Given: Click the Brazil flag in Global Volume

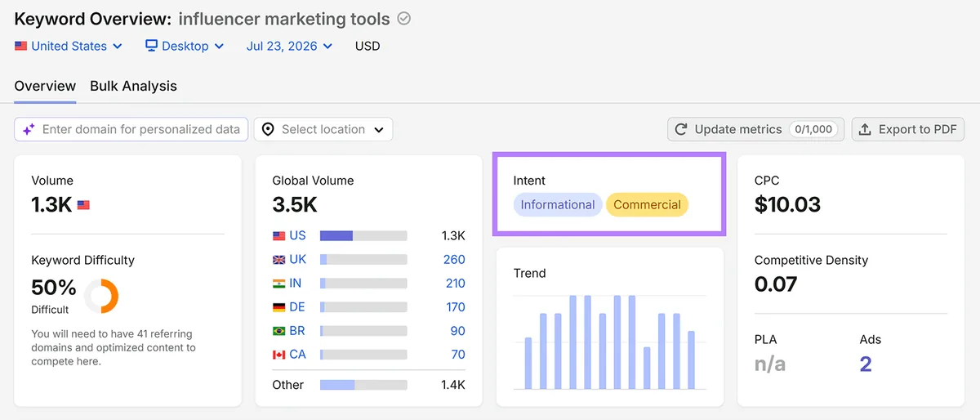Looking at the screenshot, I should tap(279, 331).
